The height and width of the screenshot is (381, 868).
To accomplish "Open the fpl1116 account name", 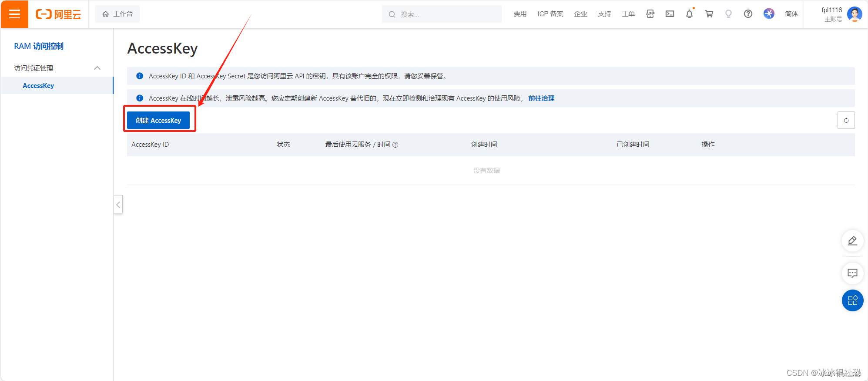I will [x=831, y=10].
